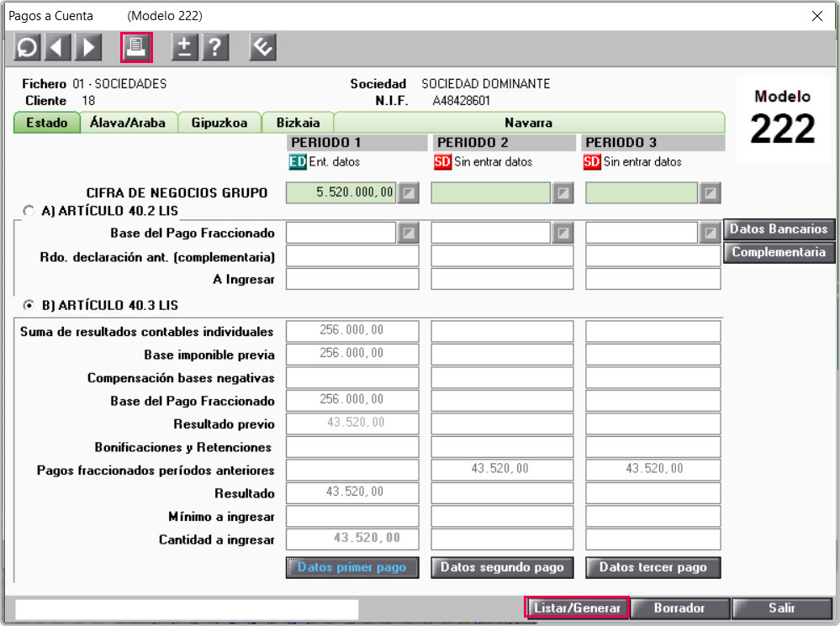Click Artículo 40.2 Base del Pago Fraccionado Periodo 1 field

click(x=341, y=233)
